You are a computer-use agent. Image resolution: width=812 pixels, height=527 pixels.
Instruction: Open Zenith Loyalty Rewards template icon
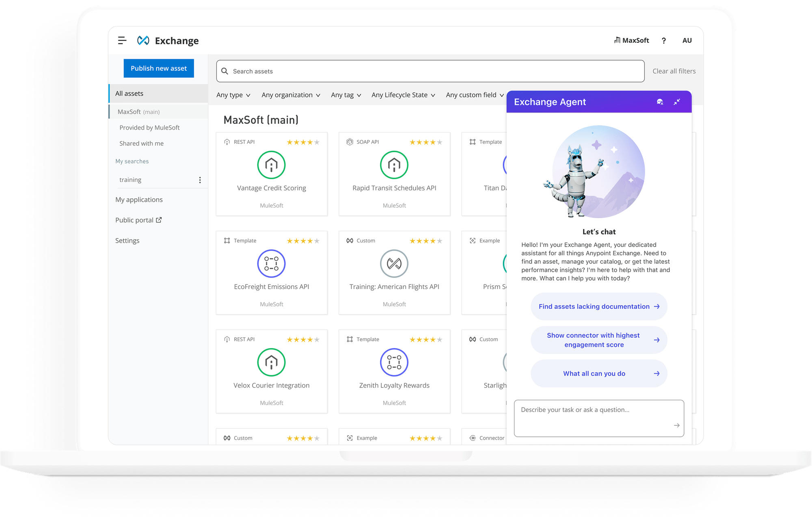(x=394, y=362)
